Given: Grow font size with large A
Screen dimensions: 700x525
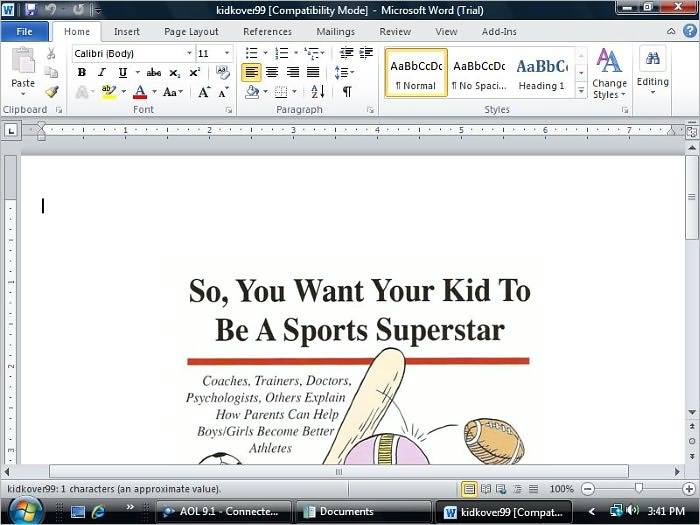Looking at the screenshot, I should point(204,92).
